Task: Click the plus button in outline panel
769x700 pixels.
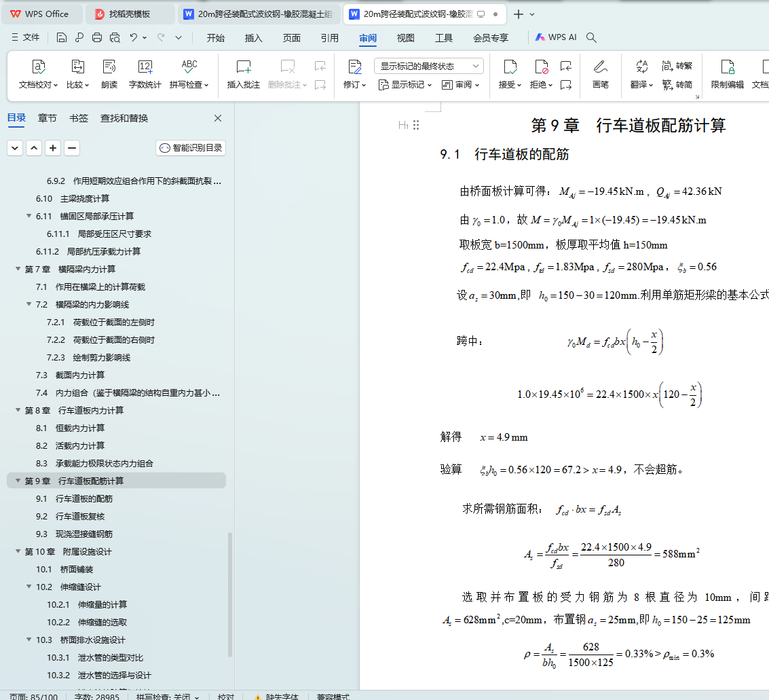Action: pos(53,147)
